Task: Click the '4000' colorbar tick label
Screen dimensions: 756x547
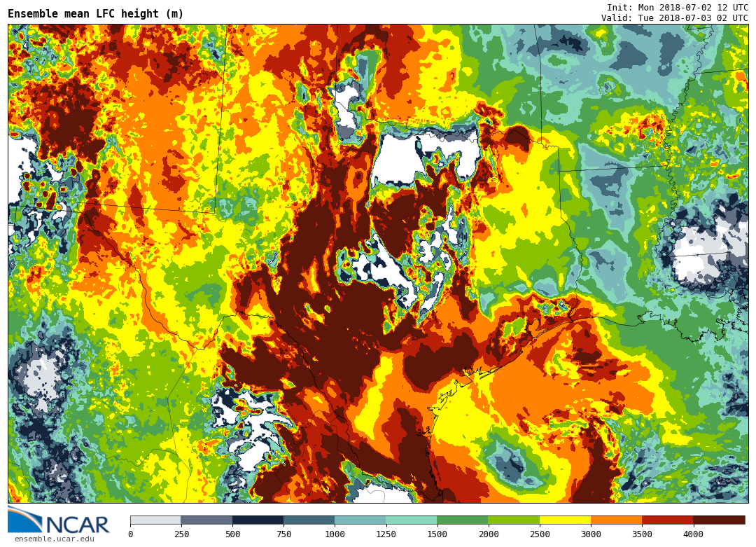Action: point(693,534)
